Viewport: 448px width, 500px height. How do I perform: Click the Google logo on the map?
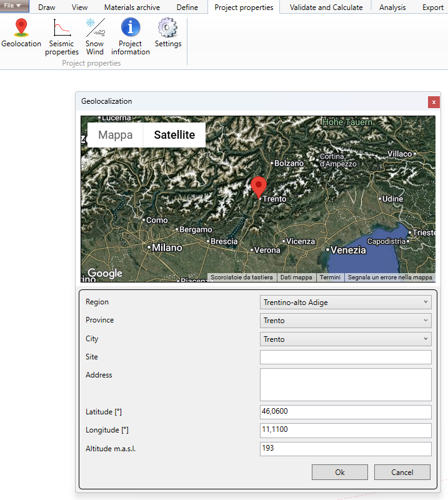[x=104, y=273]
